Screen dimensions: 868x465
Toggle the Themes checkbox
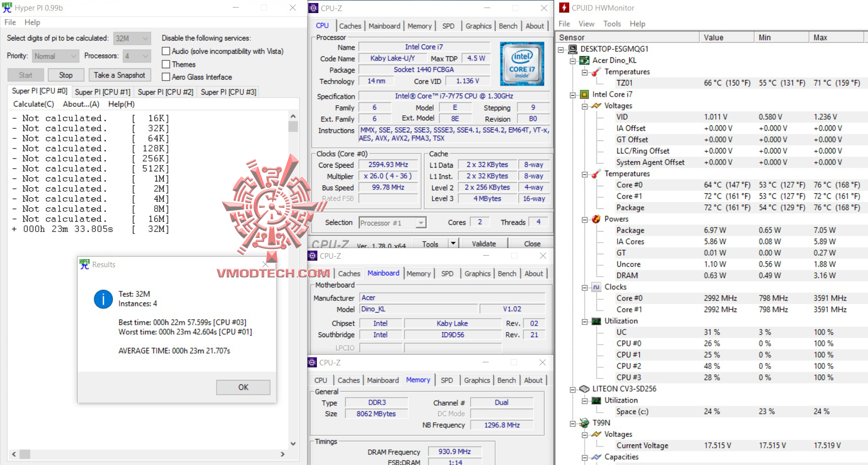[166, 64]
